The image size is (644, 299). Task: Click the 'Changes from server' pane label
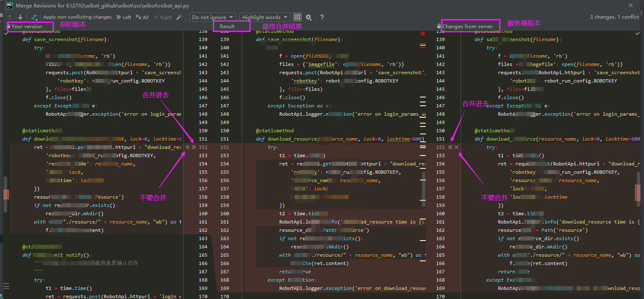tap(468, 26)
